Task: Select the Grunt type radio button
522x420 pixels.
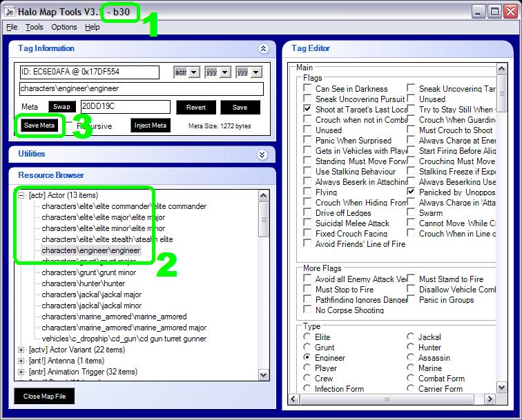Action: pyautogui.click(x=307, y=347)
